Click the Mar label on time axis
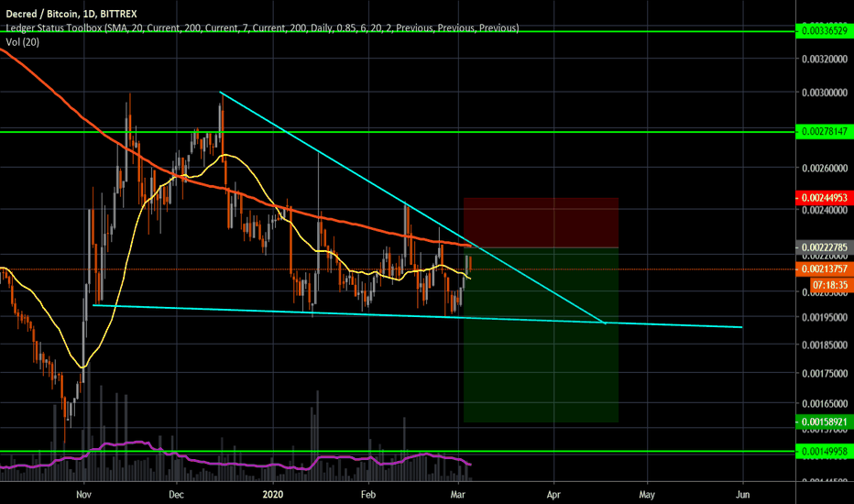Screen dimensions: 854x504 pos(458,494)
